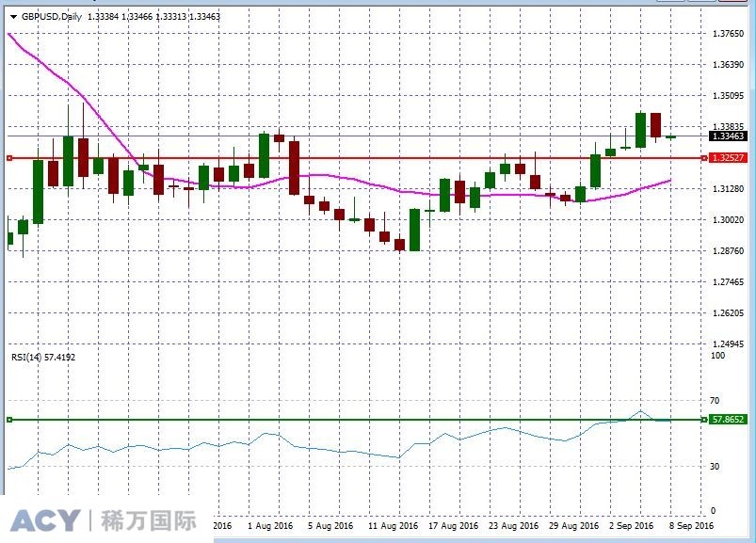The width and height of the screenshot is (756, 543).
Task: Click the 1.37650 price axis value
Action: pyautogui.click(x=728, y=34)
